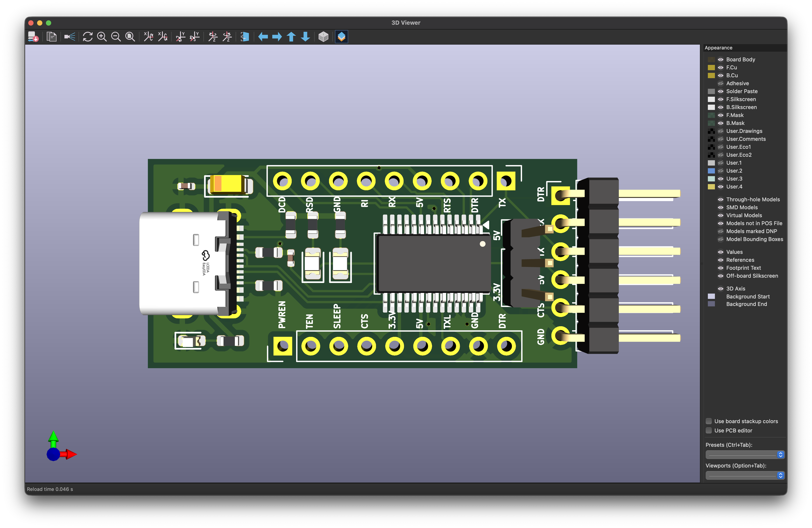The height and width of the screenshot is (528, 812).
Task: Hide the F.Silkscreen layer
Action: tap(721, 99)
